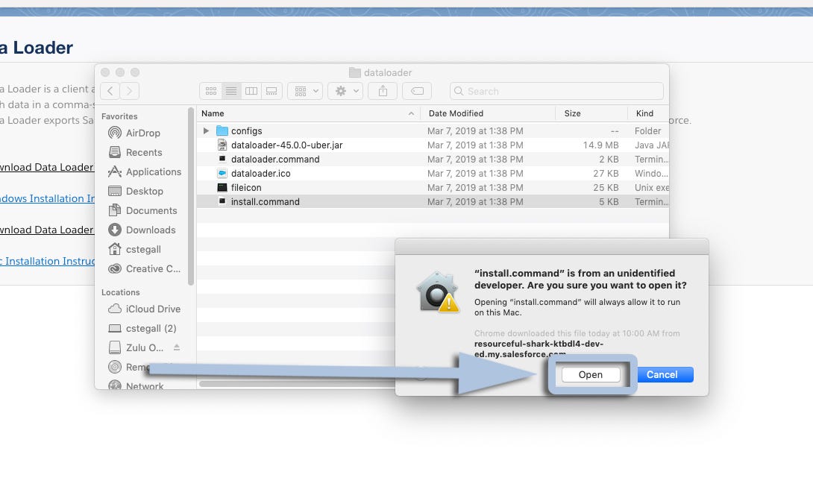Open the group-by arrangement dropdown
Image resolution: width=813 pixels, height=504 pixels.
[305, 91]
